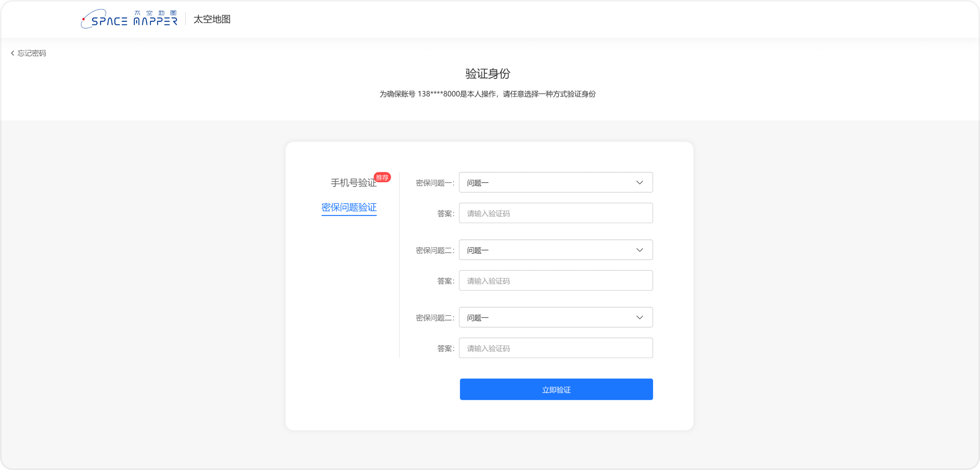980x470 pixels.
Task: Click the 太空地图 header text
Action: point(212,19)
